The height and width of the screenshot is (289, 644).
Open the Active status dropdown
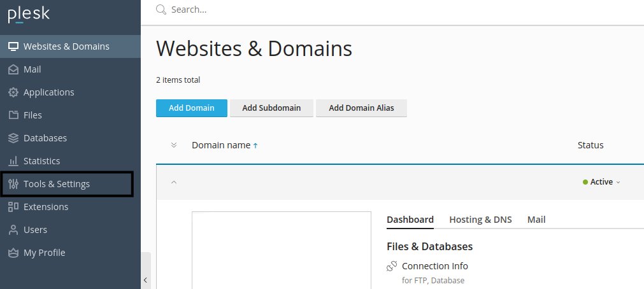tap(601, 182)
